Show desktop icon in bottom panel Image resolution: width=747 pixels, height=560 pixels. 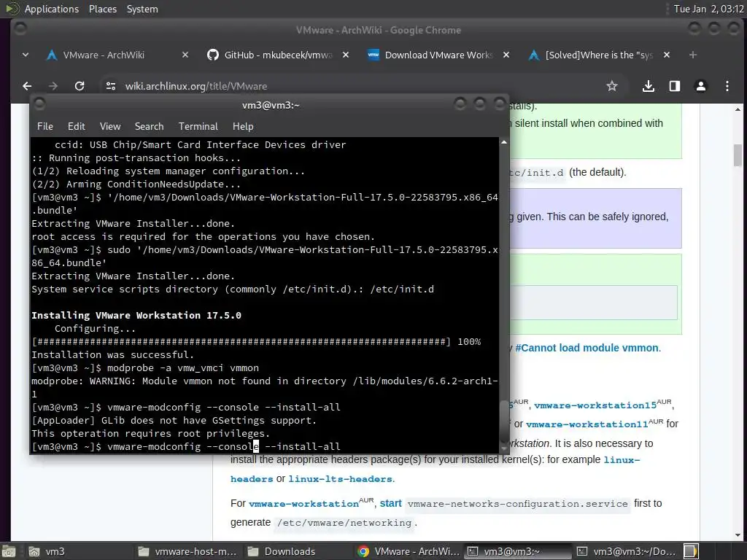tap(9, 551)
